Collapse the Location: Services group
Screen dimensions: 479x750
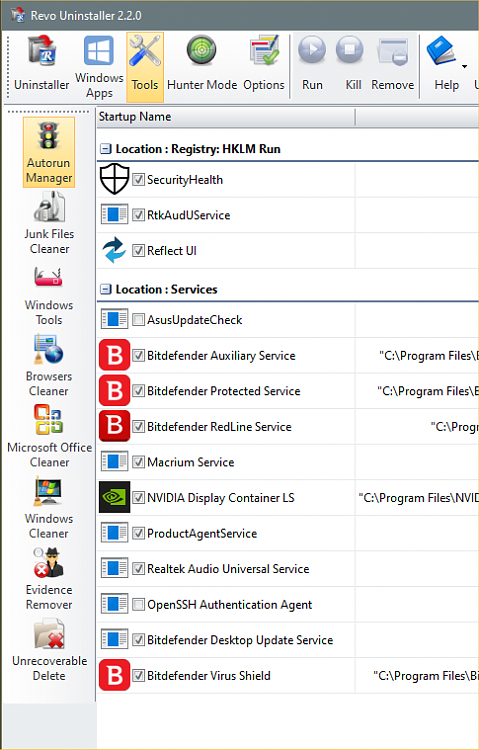click(105, 289)
